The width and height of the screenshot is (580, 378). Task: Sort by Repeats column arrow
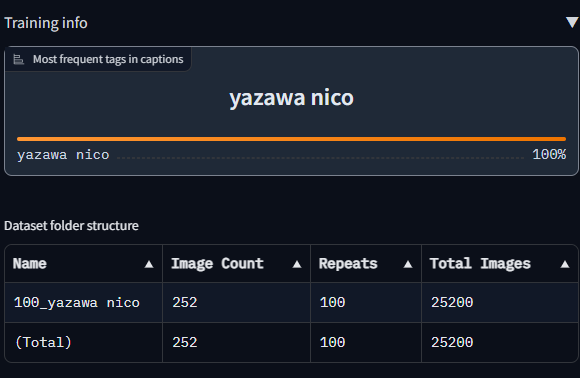pyautogui.click(x=408, y=264)
